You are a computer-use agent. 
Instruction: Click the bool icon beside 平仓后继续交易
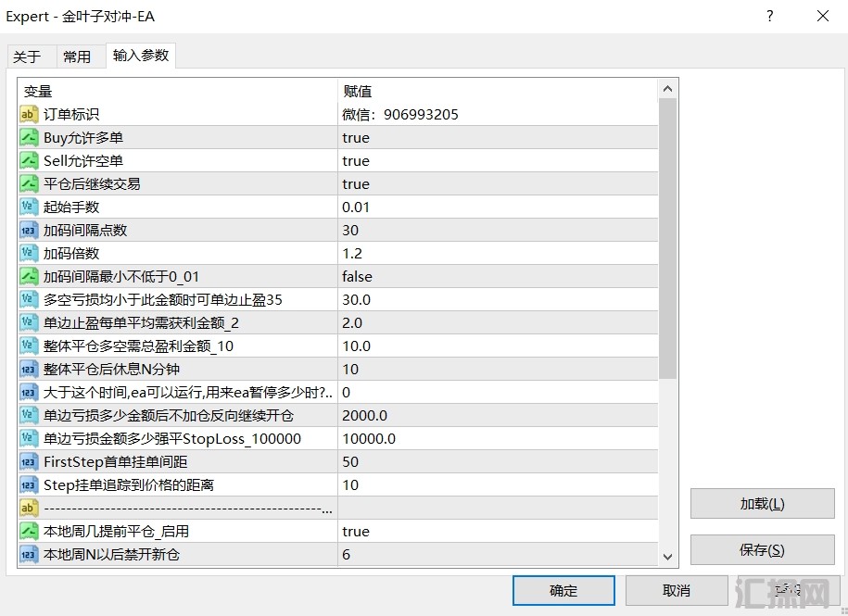29,183
